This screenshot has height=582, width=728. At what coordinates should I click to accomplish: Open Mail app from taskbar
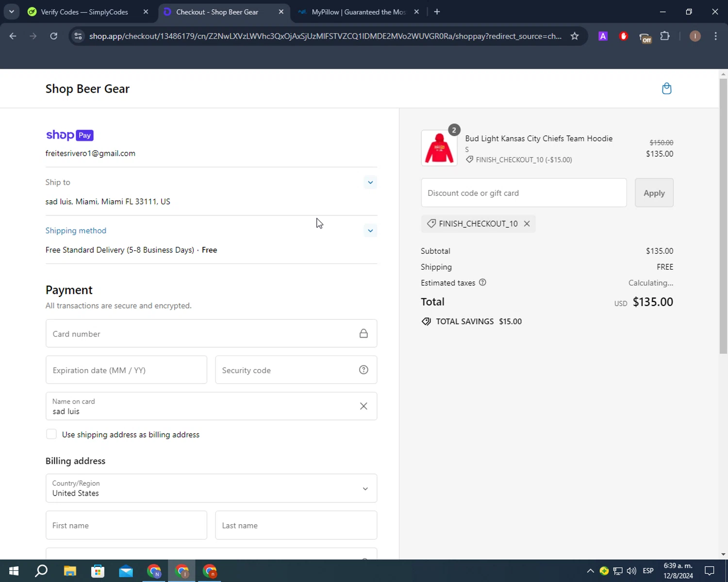pos(126,571)
